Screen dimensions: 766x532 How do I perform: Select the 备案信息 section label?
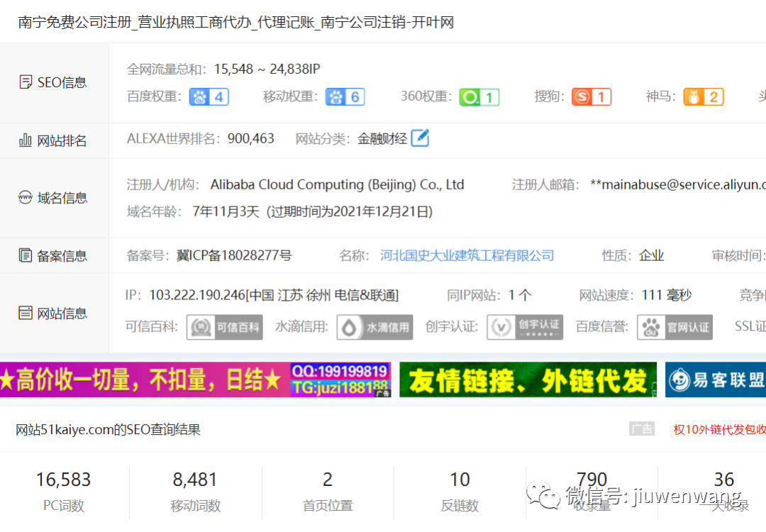[62, 256]
